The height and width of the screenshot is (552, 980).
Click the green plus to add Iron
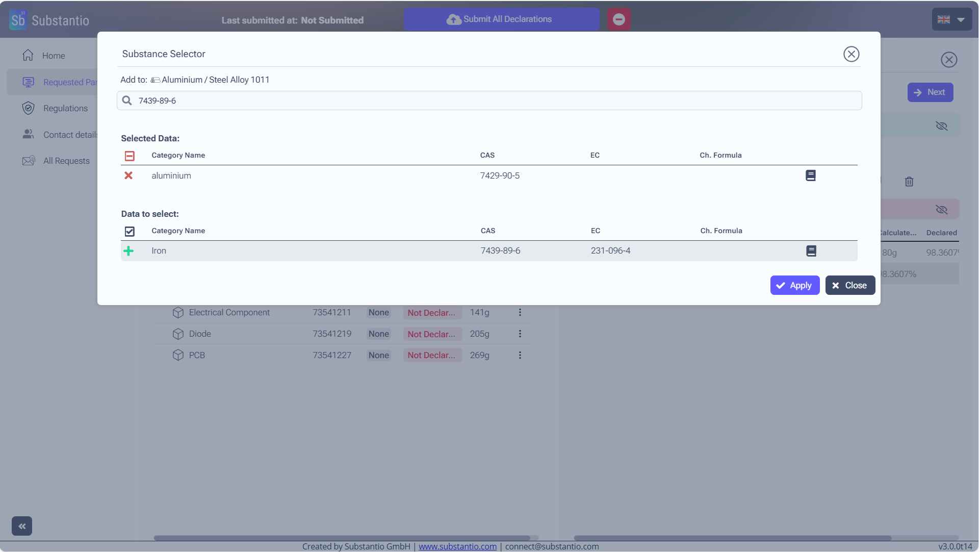pyautogui.click(x=128, y=251)
